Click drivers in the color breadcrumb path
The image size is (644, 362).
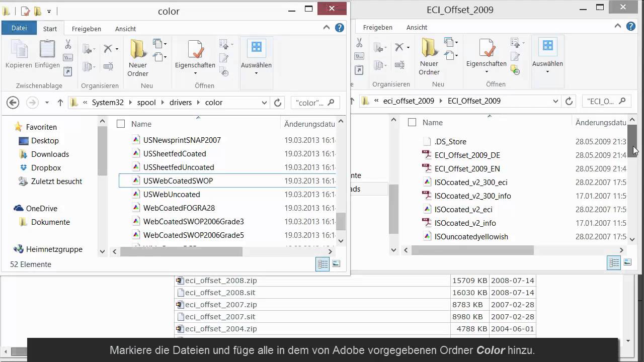click(x=181, y=103)
